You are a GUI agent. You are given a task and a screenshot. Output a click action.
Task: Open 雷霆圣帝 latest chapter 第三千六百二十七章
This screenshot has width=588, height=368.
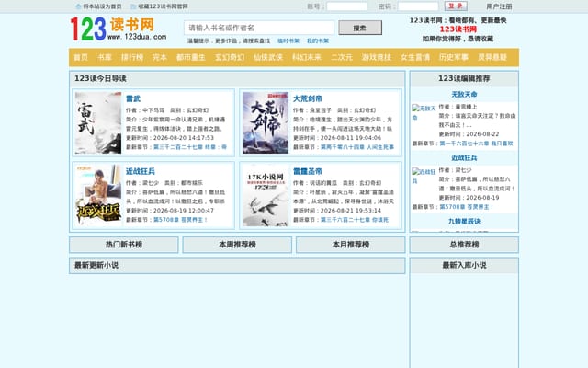[355, 220]
